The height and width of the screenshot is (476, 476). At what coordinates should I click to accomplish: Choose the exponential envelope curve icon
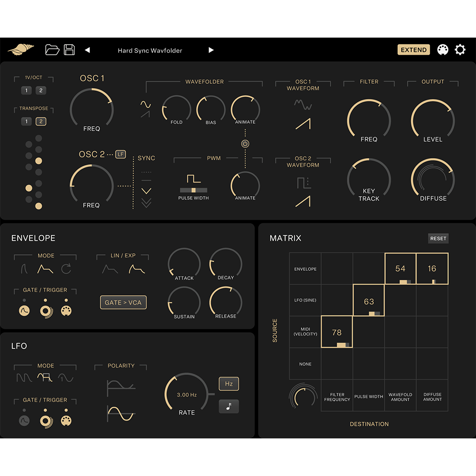[138, 268]
